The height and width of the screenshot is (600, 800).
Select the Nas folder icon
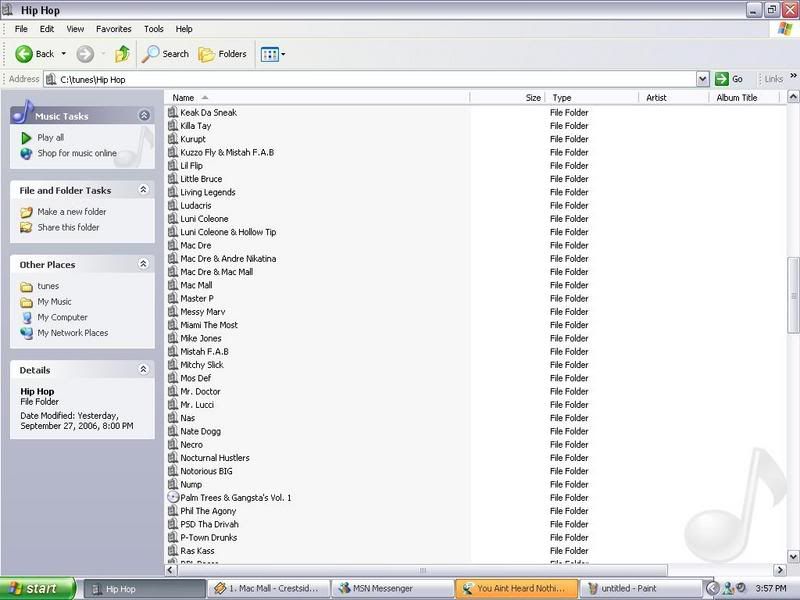[173, 417]
